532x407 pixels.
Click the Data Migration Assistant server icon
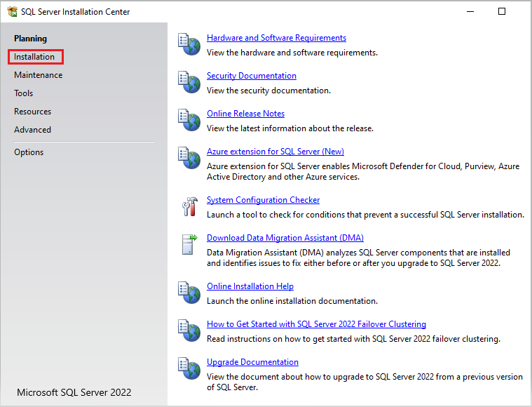click(x=189, y=244)
